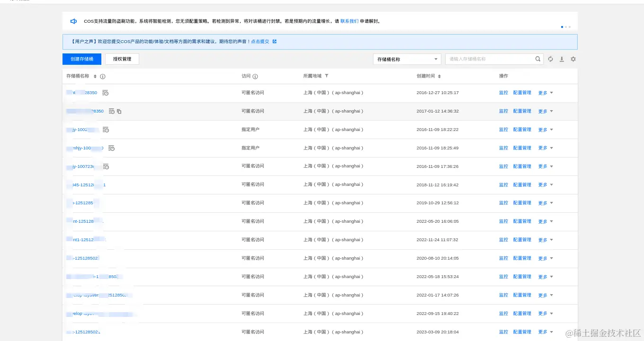Click the 指定用户 cell in the 2016-11-09 18:22:22 row
Screen dimensions: 644x341
click(250, 130)
